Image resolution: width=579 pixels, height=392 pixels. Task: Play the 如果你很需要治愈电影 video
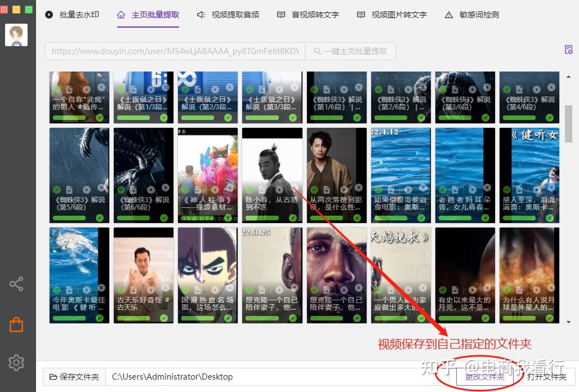click(408, 190)
